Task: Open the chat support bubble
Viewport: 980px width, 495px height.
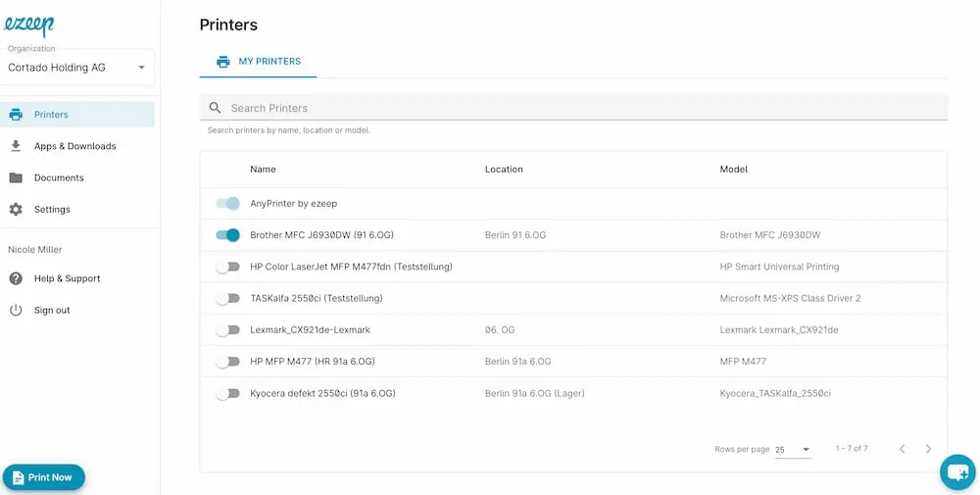Action: [x=956, y=472]
